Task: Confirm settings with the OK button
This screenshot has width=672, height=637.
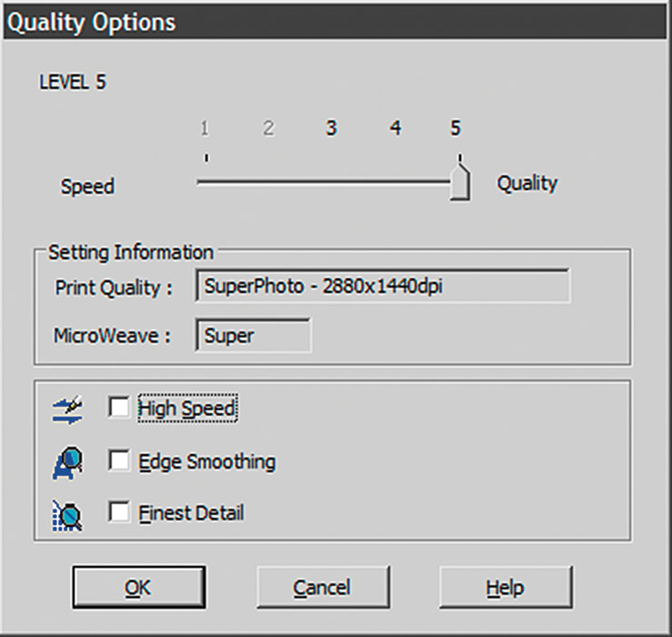Action: tap(139, 587)
